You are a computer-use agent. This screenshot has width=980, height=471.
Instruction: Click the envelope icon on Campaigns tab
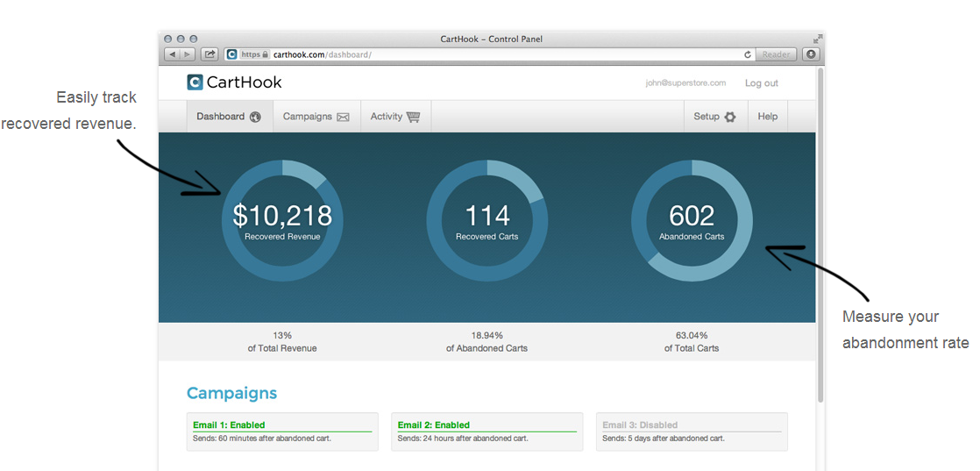(x=343, y=117)
